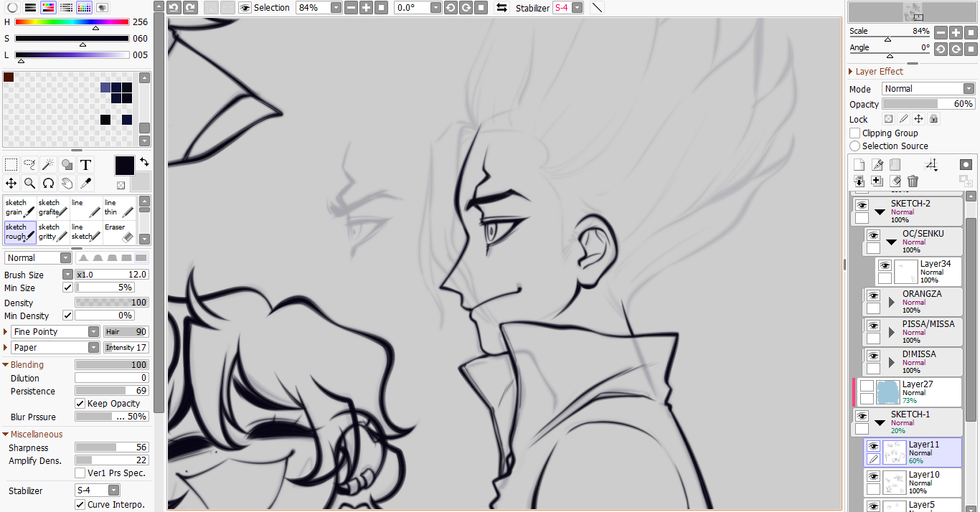The image size is (980, 512).
Task: Select the "line thin" brush preset
Action: (x=119, y=208)
